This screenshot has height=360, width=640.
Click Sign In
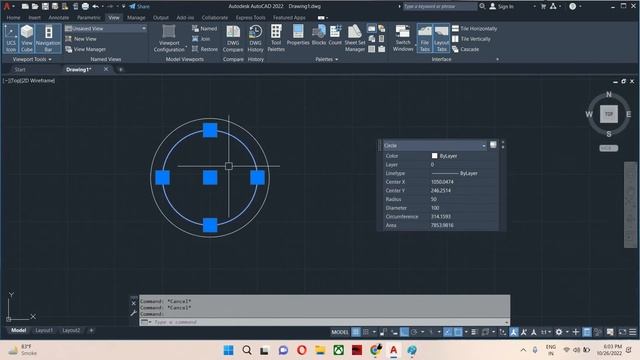[501, 7]
